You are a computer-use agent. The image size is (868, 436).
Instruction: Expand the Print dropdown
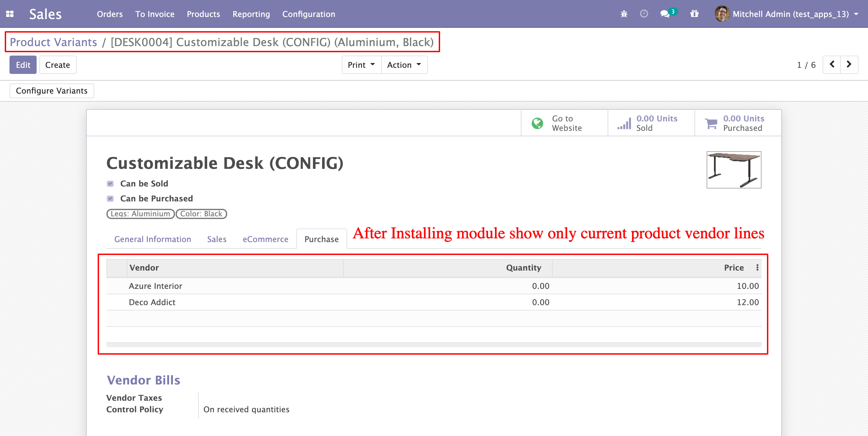tap(361, 65)
